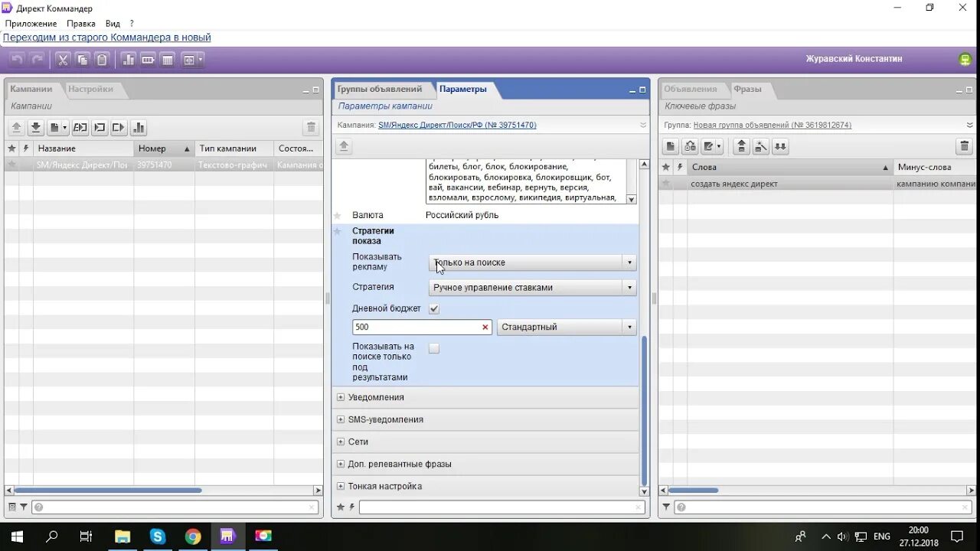This screenshot has width=980, height=551.
Task: Open link Переходим из старого Коммандера в новый
Action: click(107, 37)
